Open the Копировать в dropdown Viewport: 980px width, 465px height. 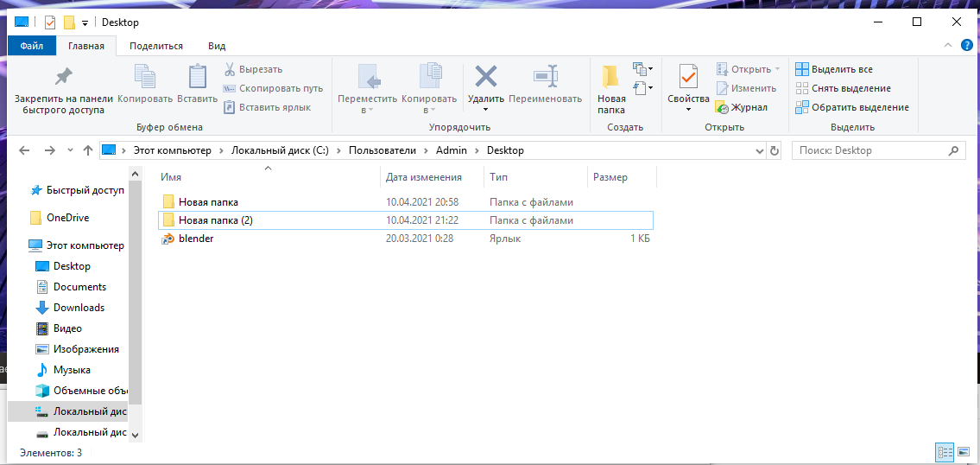tap(429, 89)
